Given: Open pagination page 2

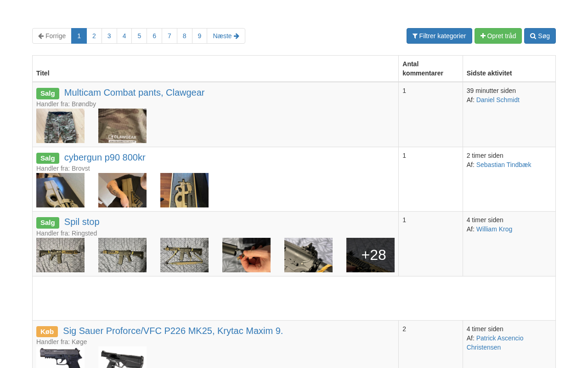Looking at the screenshot, I should [94, 36].
